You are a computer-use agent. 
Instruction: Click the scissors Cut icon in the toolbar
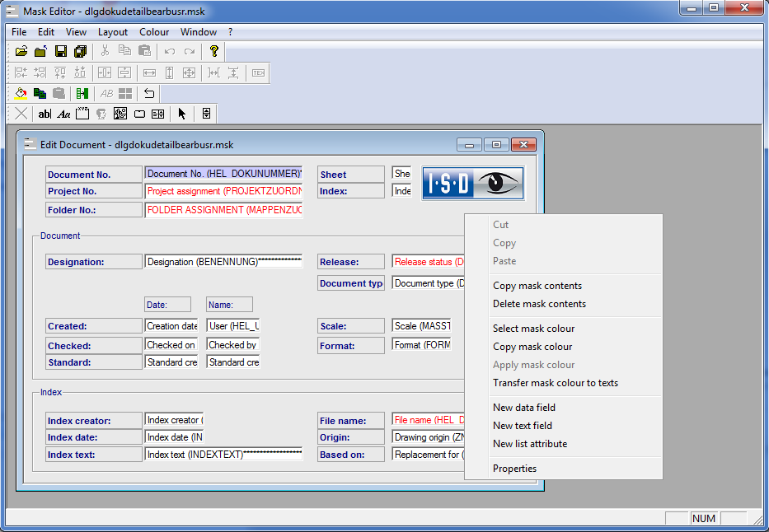click(x=105, y=51)
